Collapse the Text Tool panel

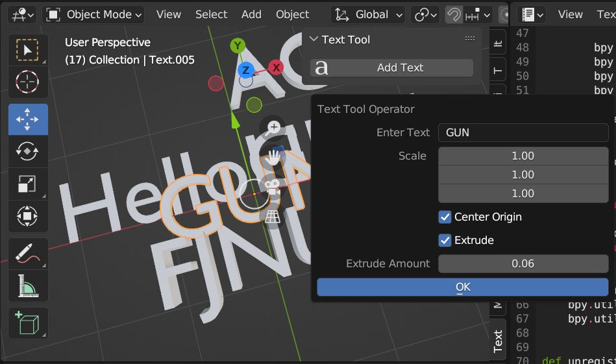pyautogui.click(x=314, y=40)
